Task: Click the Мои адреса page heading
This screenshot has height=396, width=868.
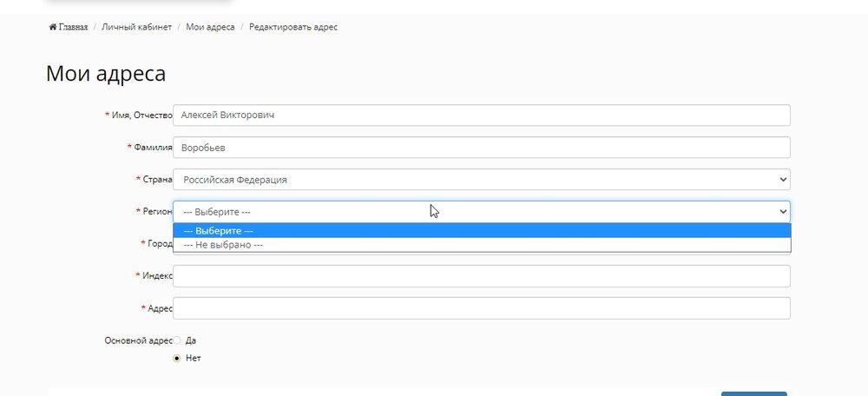Action: [105, 74]
